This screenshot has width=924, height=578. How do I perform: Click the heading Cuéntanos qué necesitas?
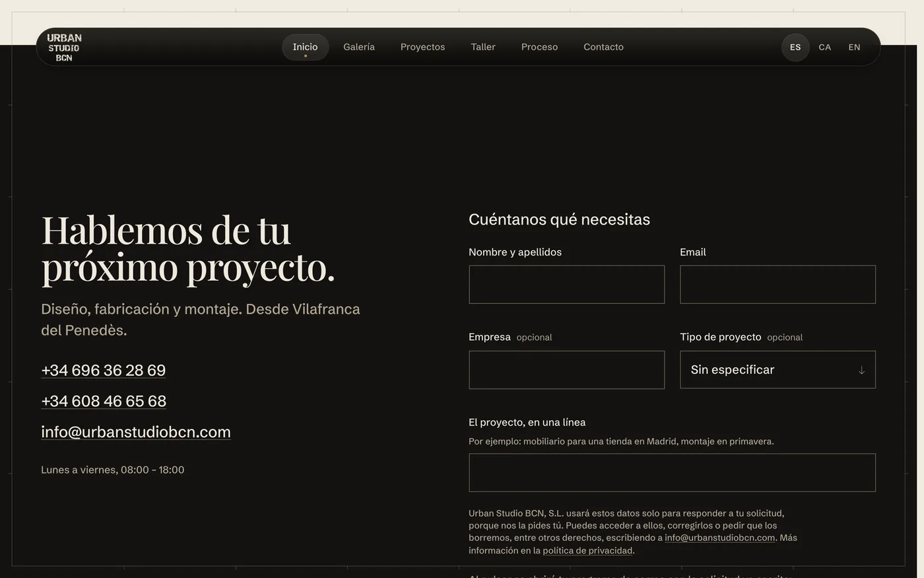559,219
